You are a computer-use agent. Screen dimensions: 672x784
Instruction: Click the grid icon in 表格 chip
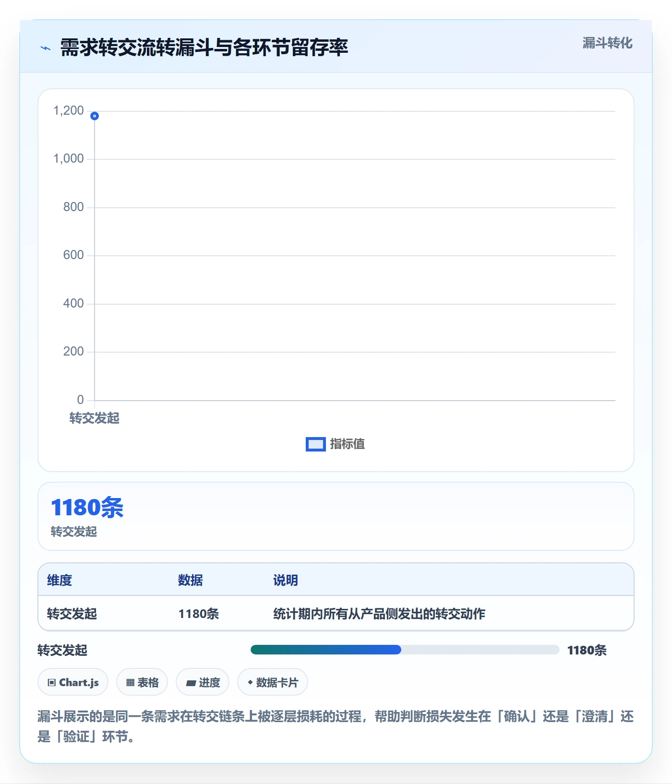click(x=130, y=683)
